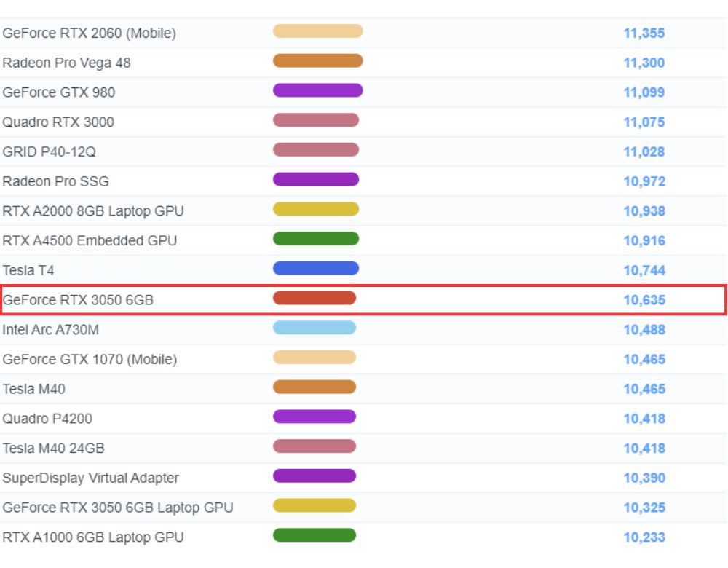Click score 10,635 for GeForce RTX 3050 6GB

click(x=644, y=300)
